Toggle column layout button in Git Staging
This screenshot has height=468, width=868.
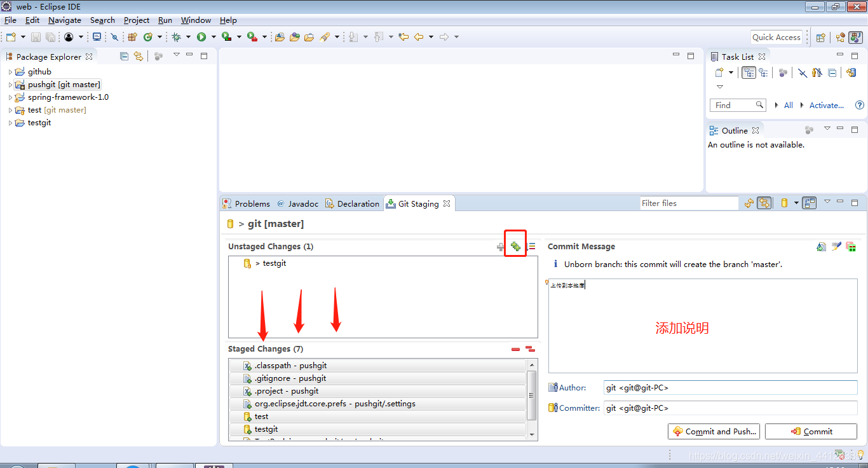coord(809,203)
